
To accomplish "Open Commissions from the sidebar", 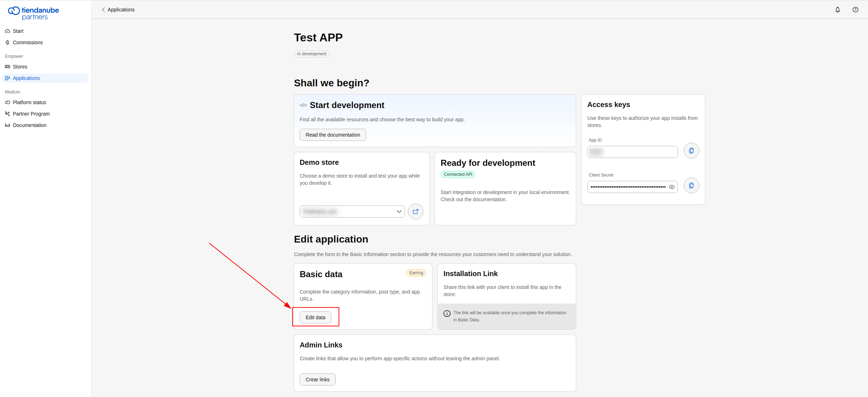I will (27, 42).
